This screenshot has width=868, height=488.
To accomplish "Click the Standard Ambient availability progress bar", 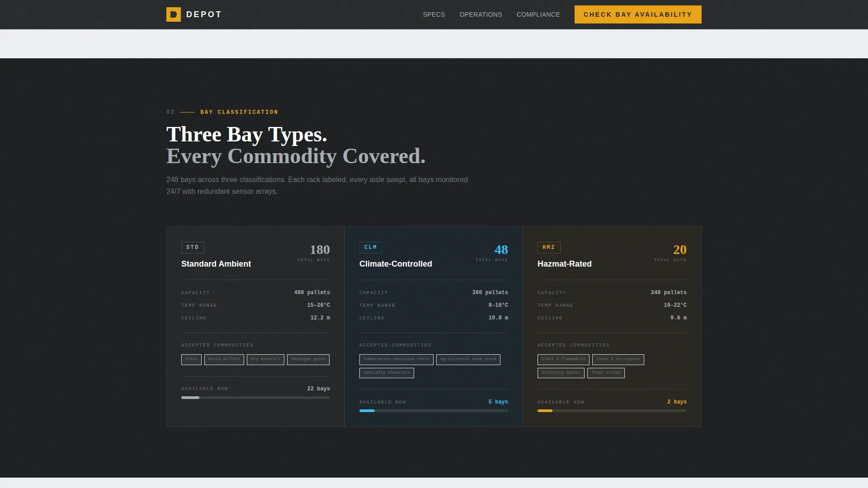I will click(255, 398).
